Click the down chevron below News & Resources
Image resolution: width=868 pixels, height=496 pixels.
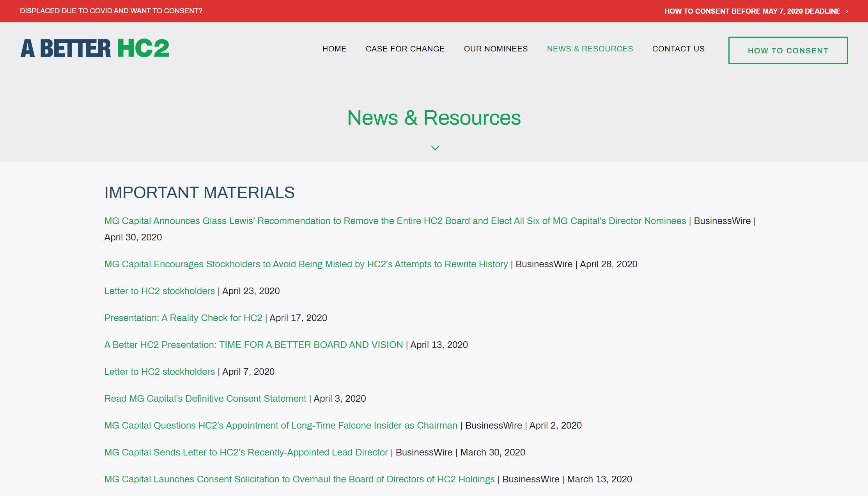click(x=435, y=148)
